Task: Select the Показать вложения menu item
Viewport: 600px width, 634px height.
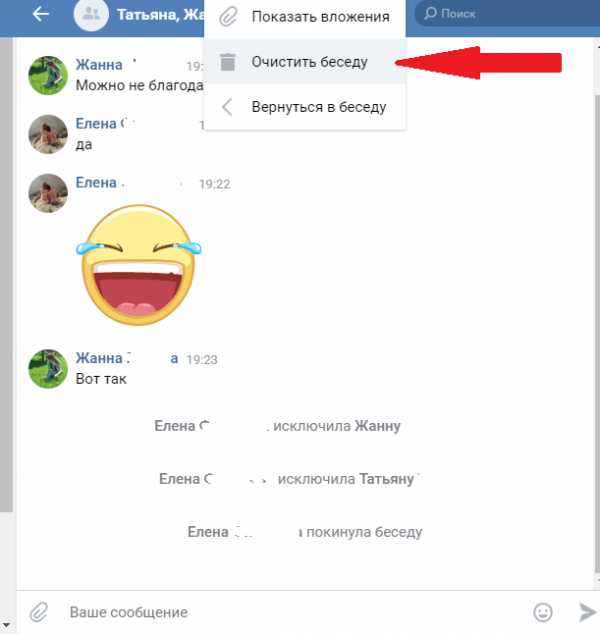Action: click(305, 17)
